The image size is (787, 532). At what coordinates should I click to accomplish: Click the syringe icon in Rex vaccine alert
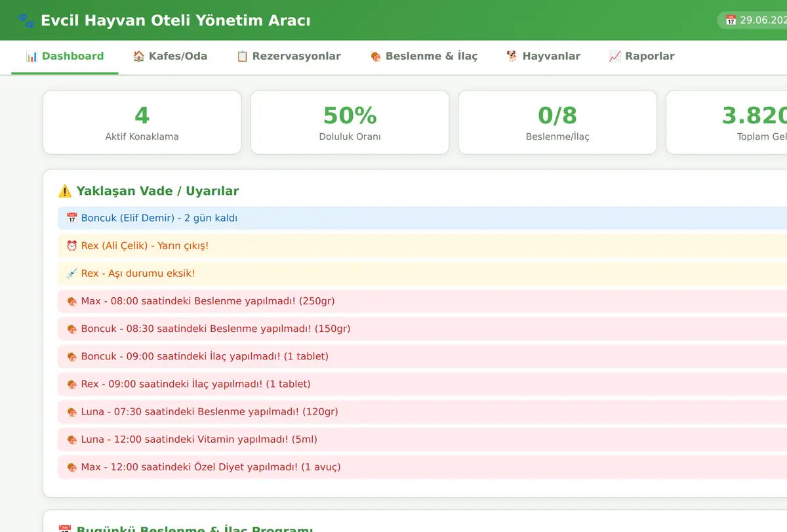point(72,273)
